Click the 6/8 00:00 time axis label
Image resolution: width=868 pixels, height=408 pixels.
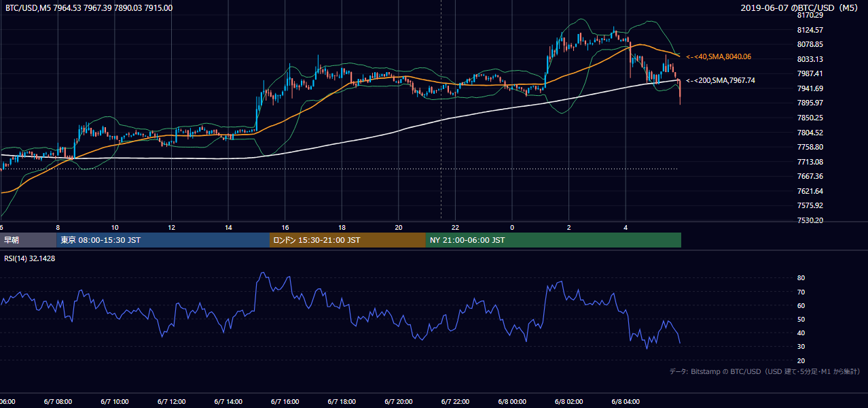(x=512, y=402)
